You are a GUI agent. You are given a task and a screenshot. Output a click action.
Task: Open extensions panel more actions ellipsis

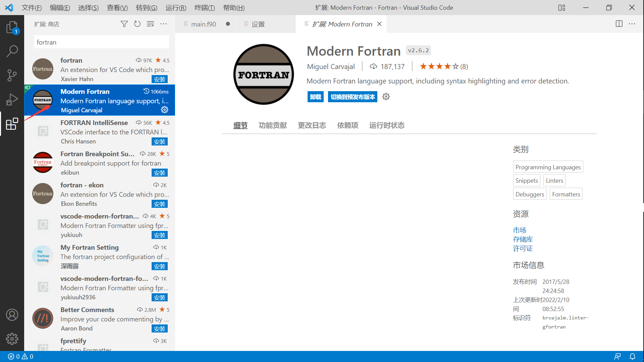click(x=163, y=24)
